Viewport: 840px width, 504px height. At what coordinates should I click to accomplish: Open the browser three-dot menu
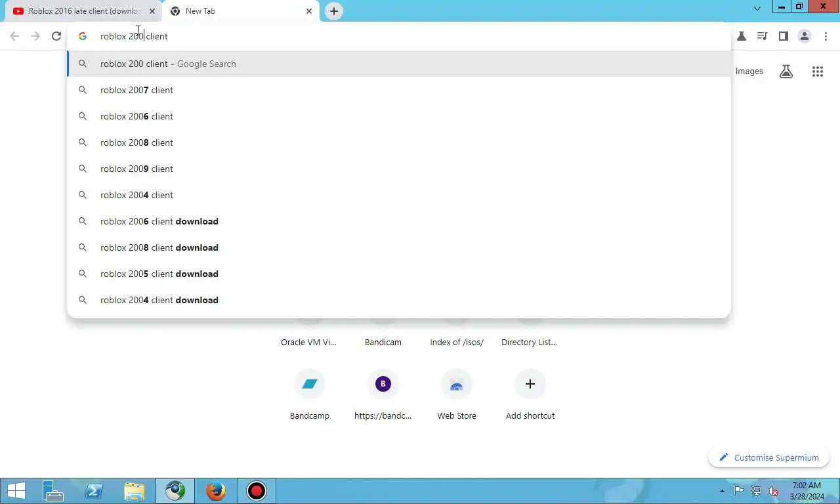click(826, 36)
